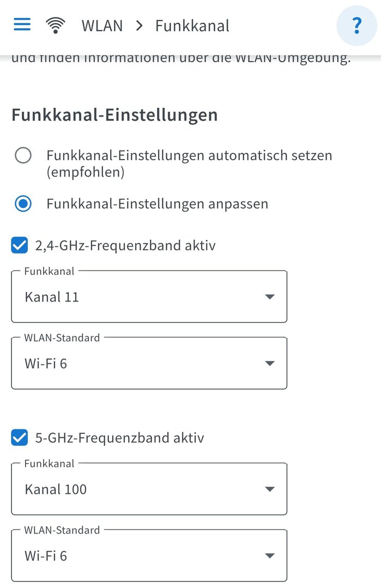The image size is (381, 588).
Task: Click the breadcrumb chevron after WLAN
Action: point(140,26)
